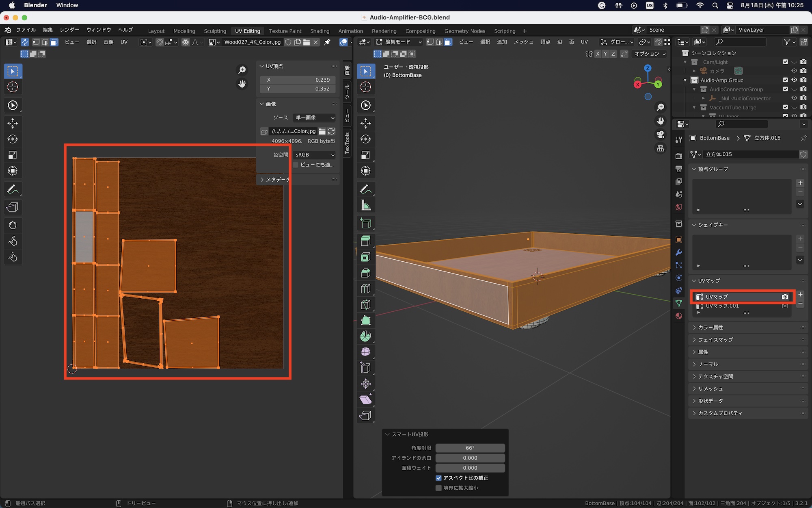This screenshot has width=812, height=508.
Task: Hide the Audio-Amp Group collection
Action: click(x=794, y=80)
